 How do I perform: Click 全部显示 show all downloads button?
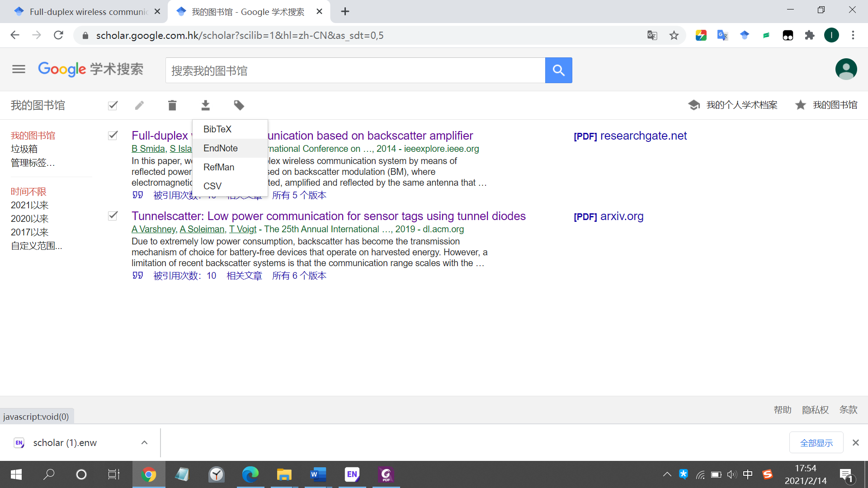816,443
